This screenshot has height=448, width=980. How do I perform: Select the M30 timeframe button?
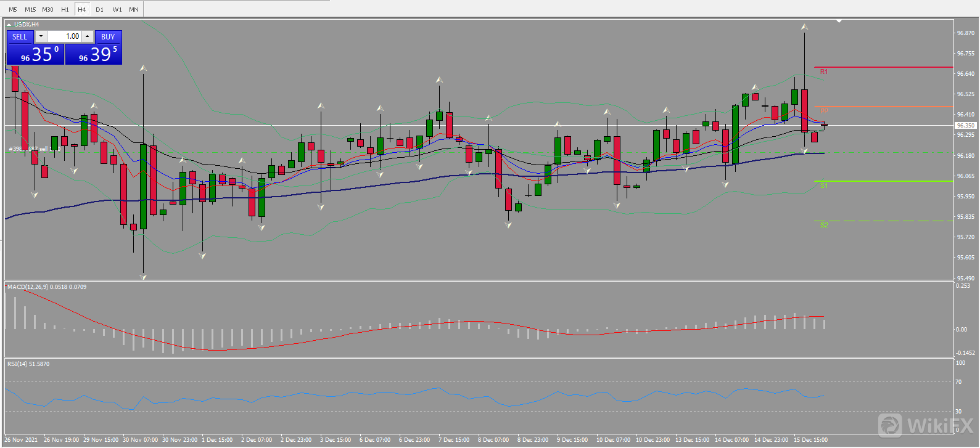(47, 9)
